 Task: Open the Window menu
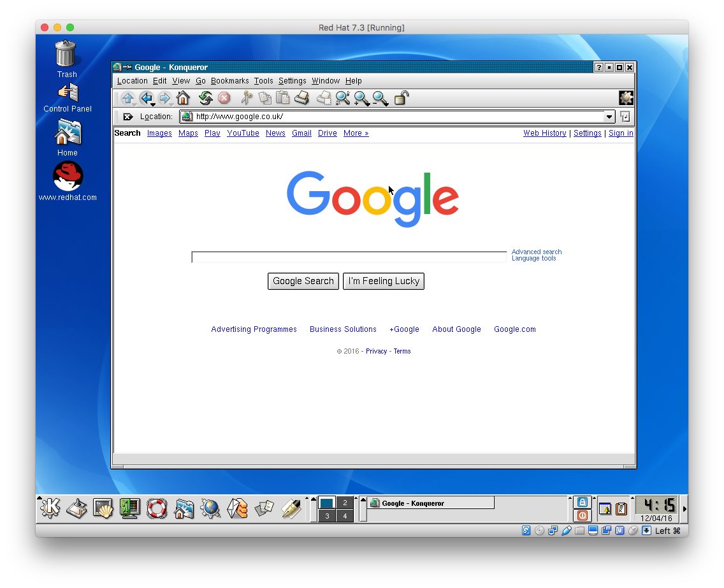[x=326, y=81]
